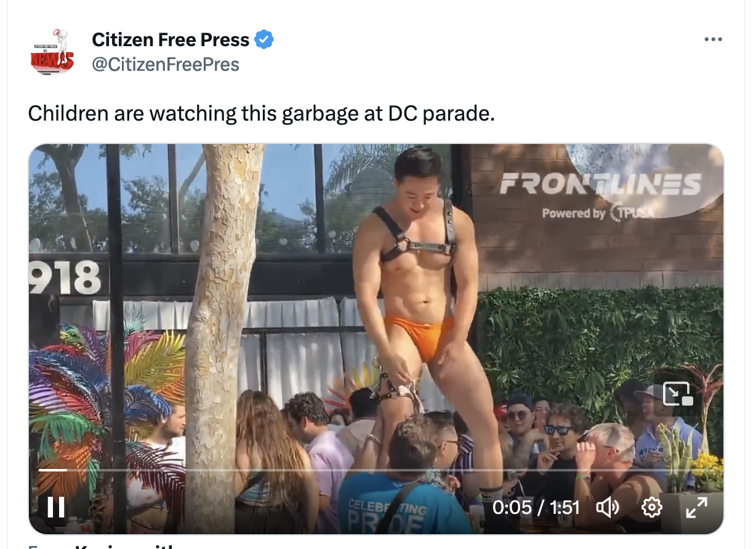Expand the video to fullscreen
This screenshot has width=756, height=549.
(x=696, y=507)
